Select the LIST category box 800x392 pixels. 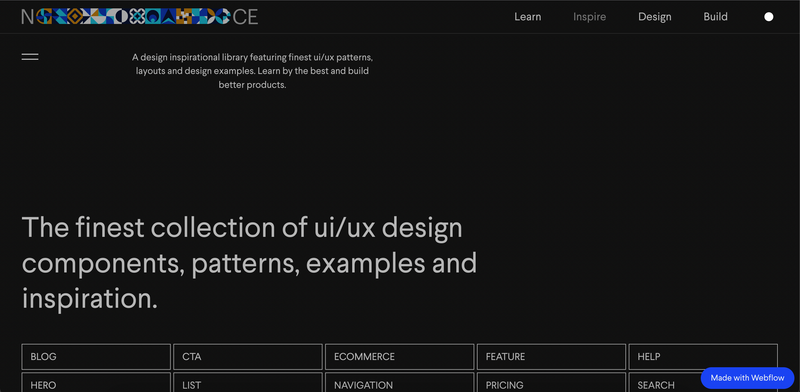tap(248, 382)
